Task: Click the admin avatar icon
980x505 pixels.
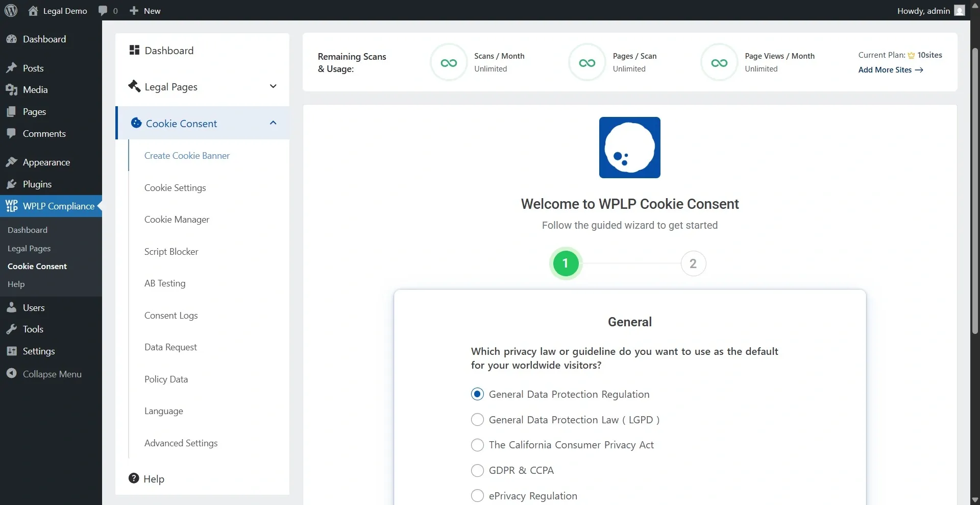Action: click(960, 10)
